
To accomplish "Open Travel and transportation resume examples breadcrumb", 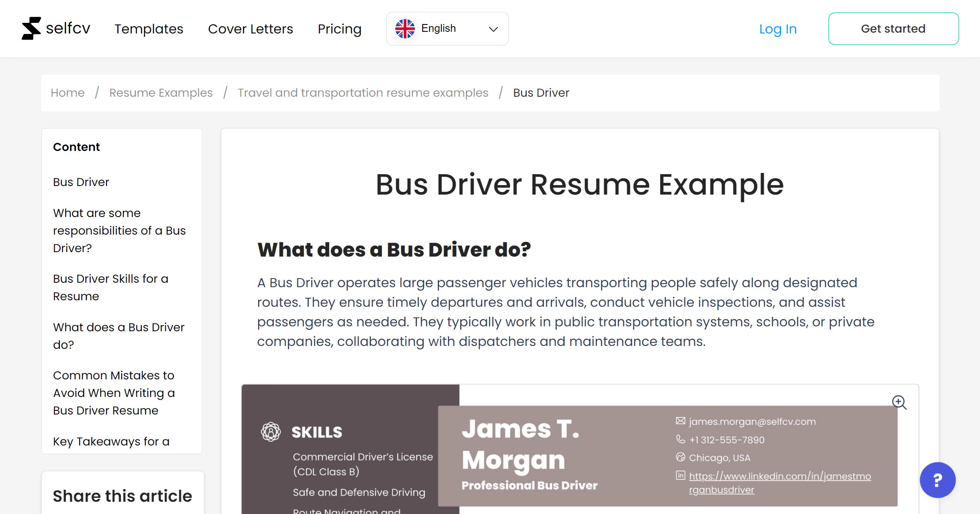I will [x=363, y=93].
